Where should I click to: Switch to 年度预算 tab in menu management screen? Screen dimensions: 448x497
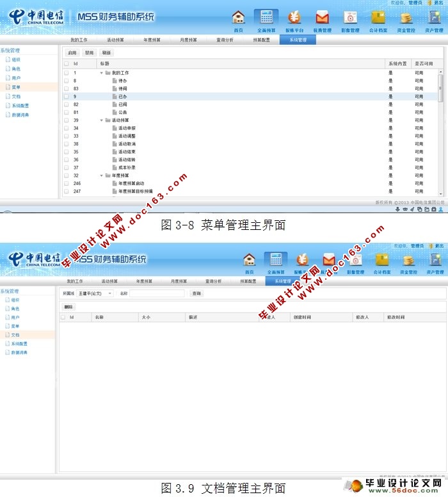click(x=152, y=40)
